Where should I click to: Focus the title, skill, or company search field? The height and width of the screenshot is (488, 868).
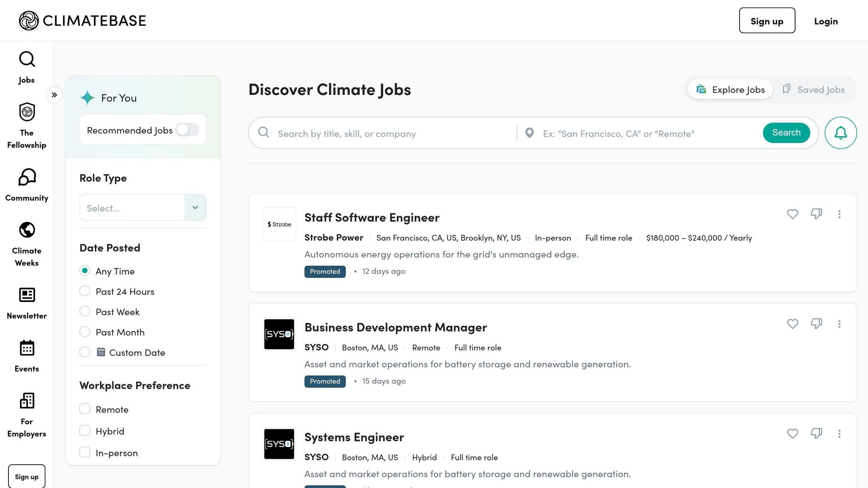394,133
